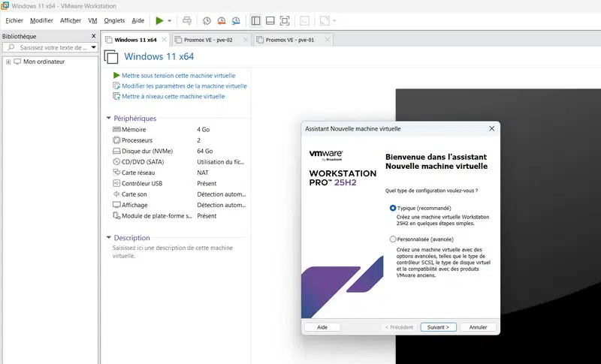The height and width of the screenshot is (364, 601).
Task: Click the Annuler button in the wizard
Action: click(x=478, y=327)
